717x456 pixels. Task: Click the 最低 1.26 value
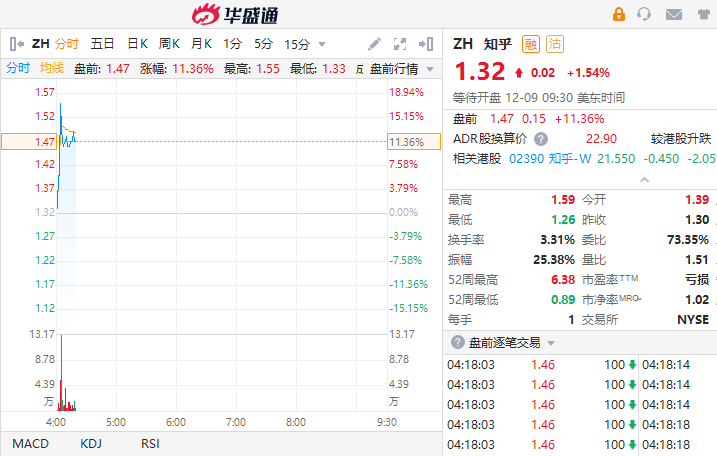click(563, 220)
